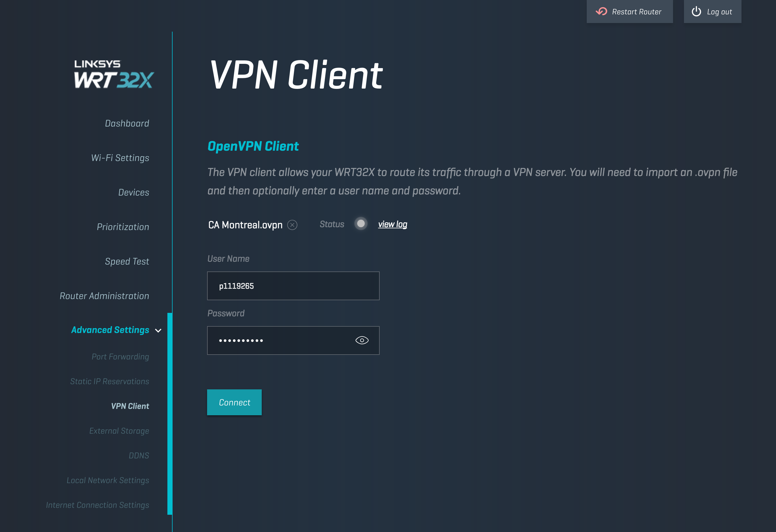Open the view log link

point(392,224)
